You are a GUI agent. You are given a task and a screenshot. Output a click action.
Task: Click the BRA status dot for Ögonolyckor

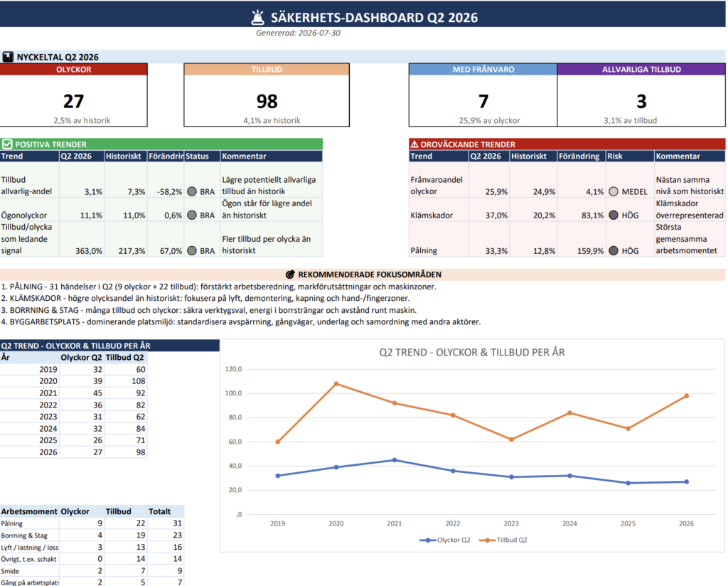[x=192, y=215]
